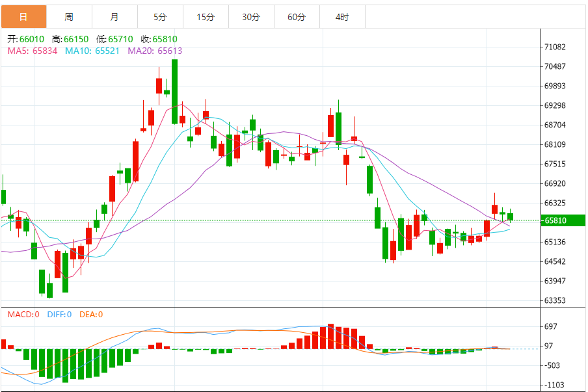Click the 69893 price axis label

(x=555, y=86)
